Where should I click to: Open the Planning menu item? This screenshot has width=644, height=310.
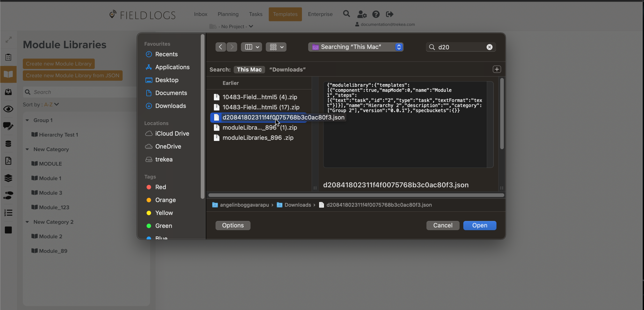228,14
